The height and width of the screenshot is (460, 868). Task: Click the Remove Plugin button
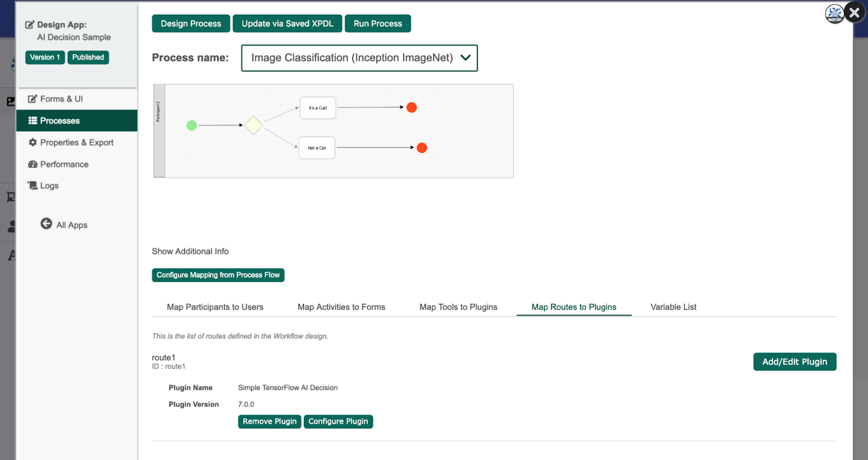tap(270, 421)
